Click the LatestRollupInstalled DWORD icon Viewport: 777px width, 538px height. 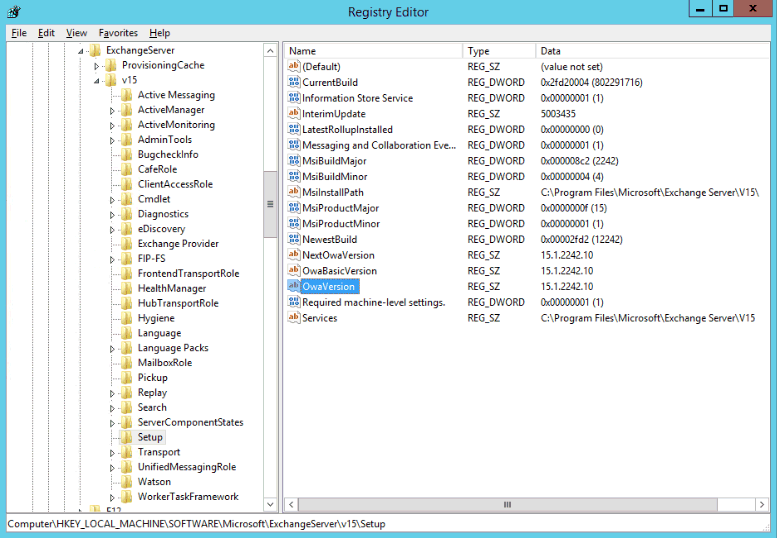coord(294,129)
